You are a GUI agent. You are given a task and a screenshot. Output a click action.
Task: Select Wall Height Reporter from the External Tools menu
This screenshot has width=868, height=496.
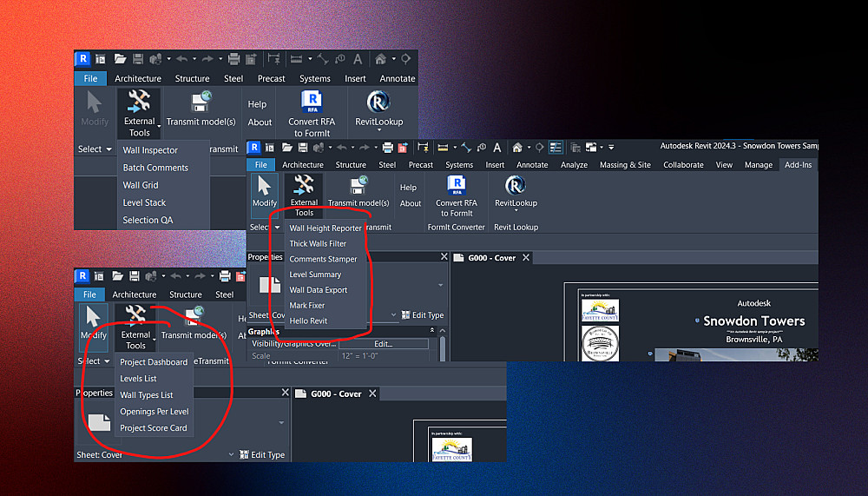[325, 228]
